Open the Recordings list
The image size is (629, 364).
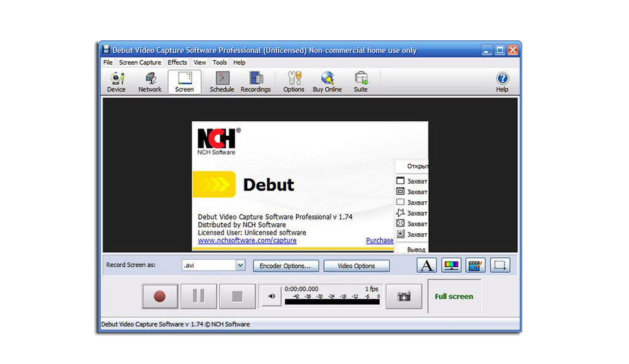point(255,82)
